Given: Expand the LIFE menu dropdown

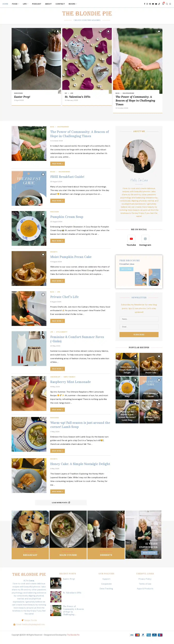Looking at the screenshot, I should 26,4.
